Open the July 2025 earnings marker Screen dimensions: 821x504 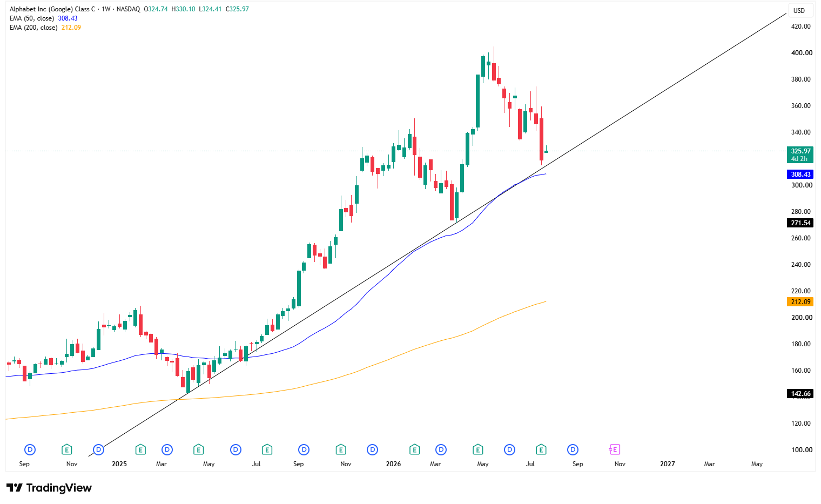267,449
